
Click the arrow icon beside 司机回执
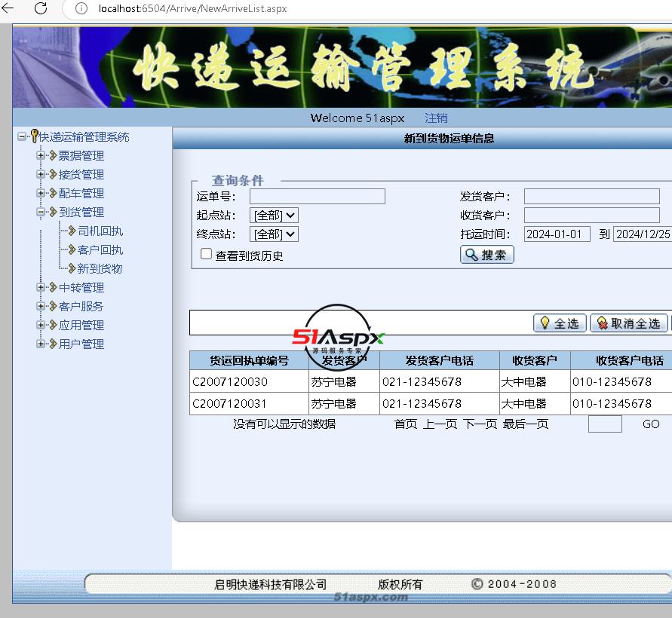[x=72, y=231]
